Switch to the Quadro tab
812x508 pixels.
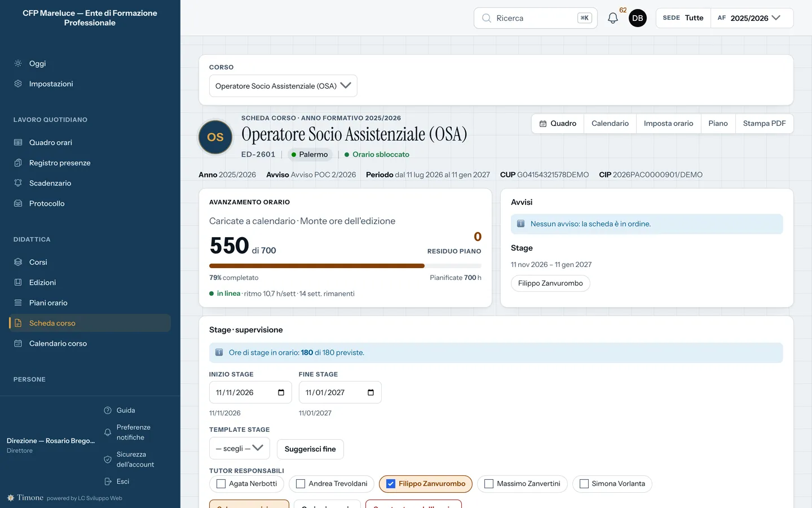(x=558, y=124)
